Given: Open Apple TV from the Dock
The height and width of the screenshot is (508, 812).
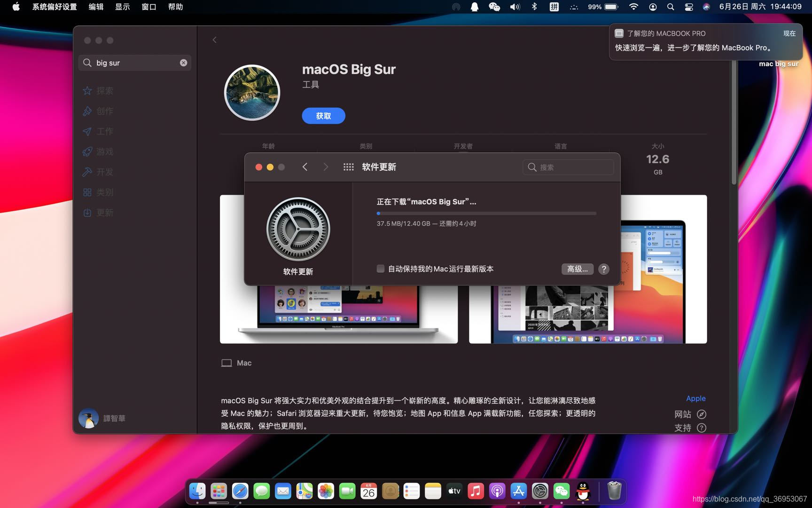Looking at the screenshot, I should tap(454, 492).
